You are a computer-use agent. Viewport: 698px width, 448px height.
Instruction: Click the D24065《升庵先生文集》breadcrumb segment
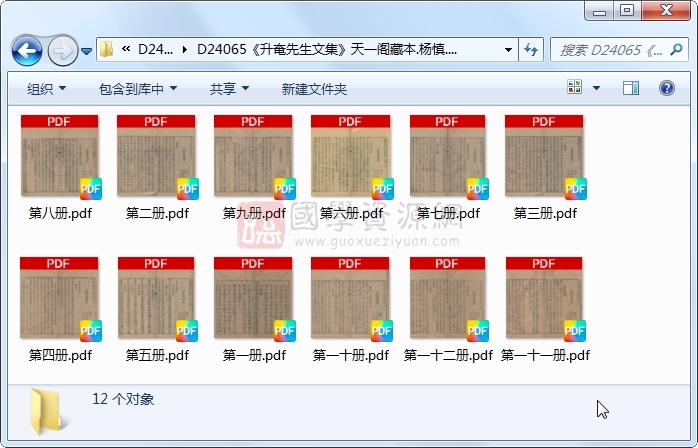pyautogui.click(x=327, y=49)
